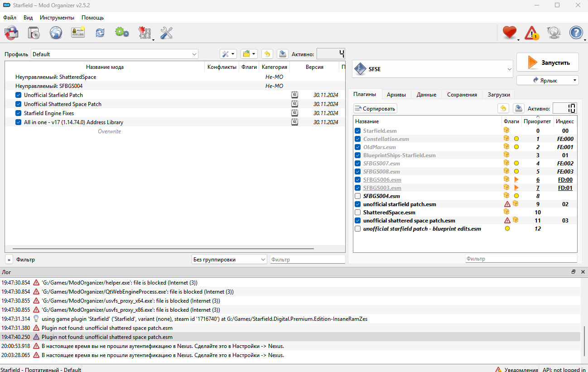588x372 pixels.
Task: Uncheck Unofficial Starfield Patch mod
Action: point(19,95)
